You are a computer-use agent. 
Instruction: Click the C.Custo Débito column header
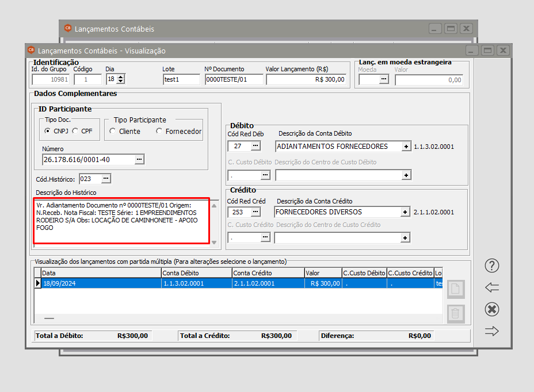[364, 273]
